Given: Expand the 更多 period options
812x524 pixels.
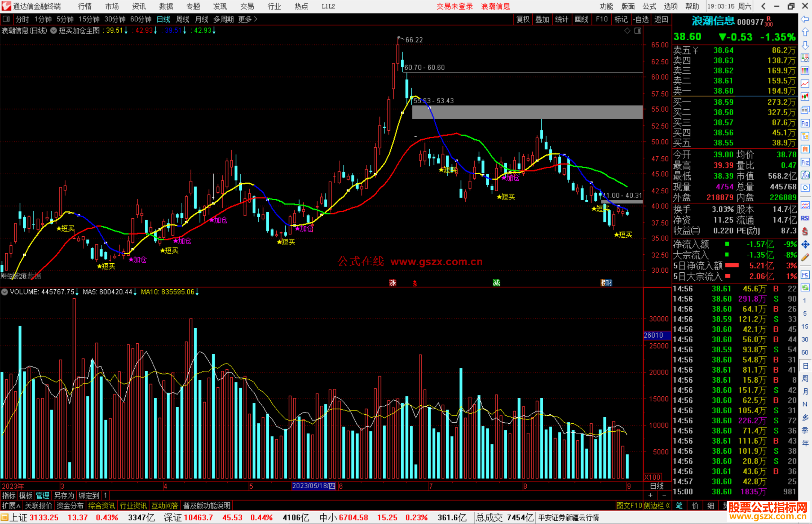Looking at the screenshot, I should [248, 19].
